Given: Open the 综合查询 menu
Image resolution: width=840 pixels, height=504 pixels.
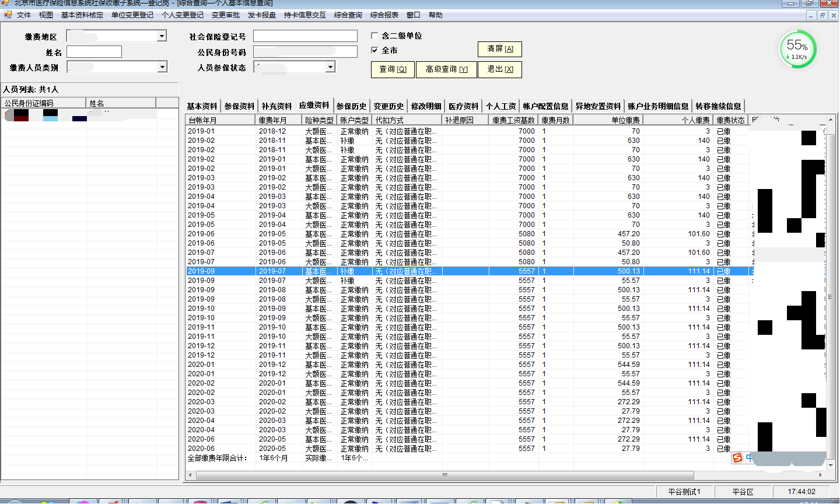Looking at the screenshot, I should point(348,15).
